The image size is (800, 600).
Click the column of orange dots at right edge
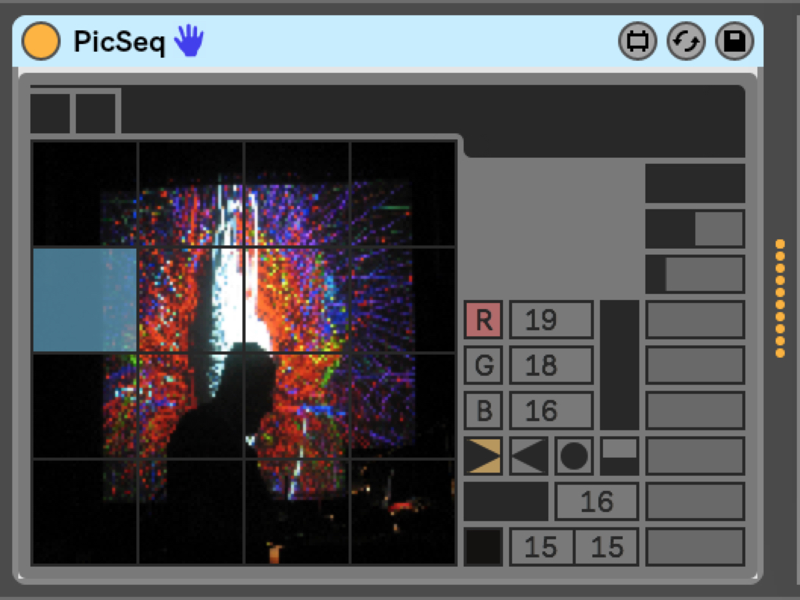click(780, 298)
